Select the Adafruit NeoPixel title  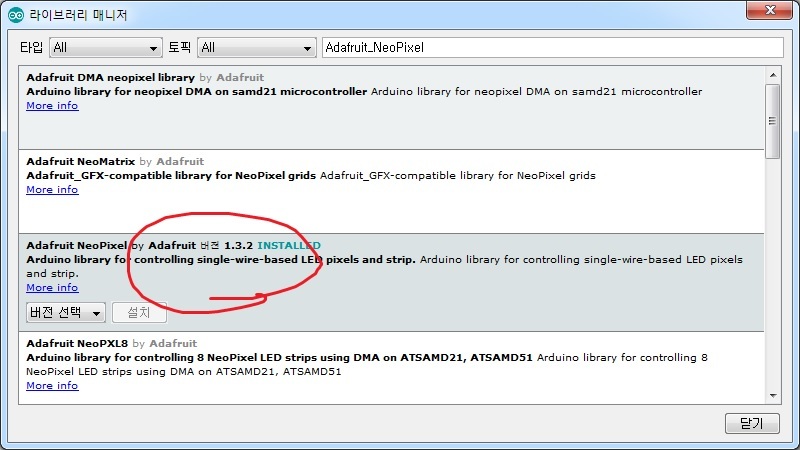(77, 245)
